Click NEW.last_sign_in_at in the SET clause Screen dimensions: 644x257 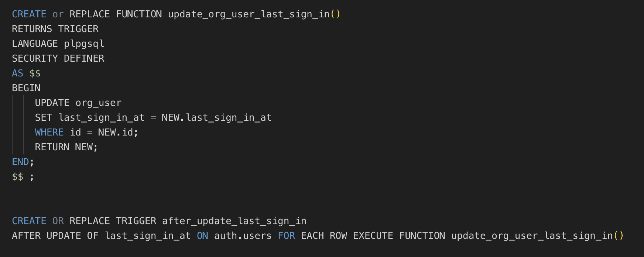click(216, 118)
